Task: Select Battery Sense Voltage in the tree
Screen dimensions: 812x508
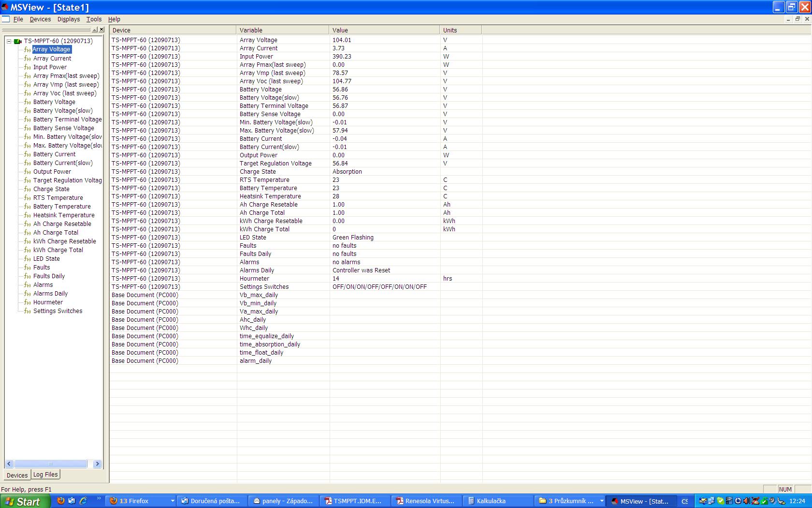Action: [64, 128]
